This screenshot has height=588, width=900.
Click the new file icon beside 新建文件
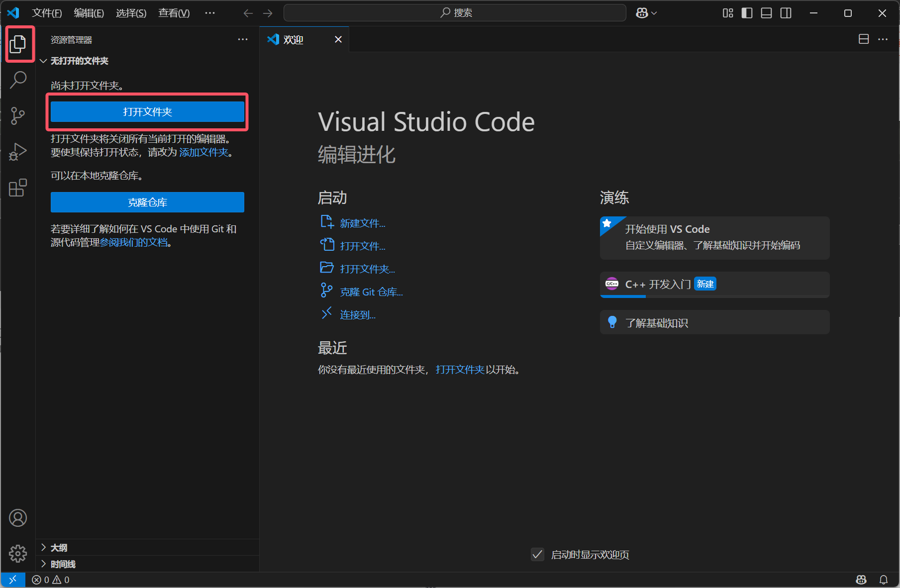click(x=327, y=222)
